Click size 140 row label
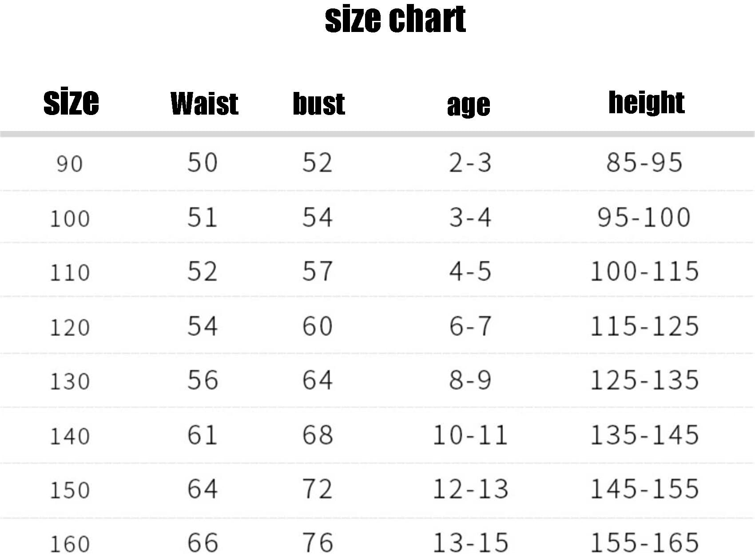The image size is (755, 560). 70,436
